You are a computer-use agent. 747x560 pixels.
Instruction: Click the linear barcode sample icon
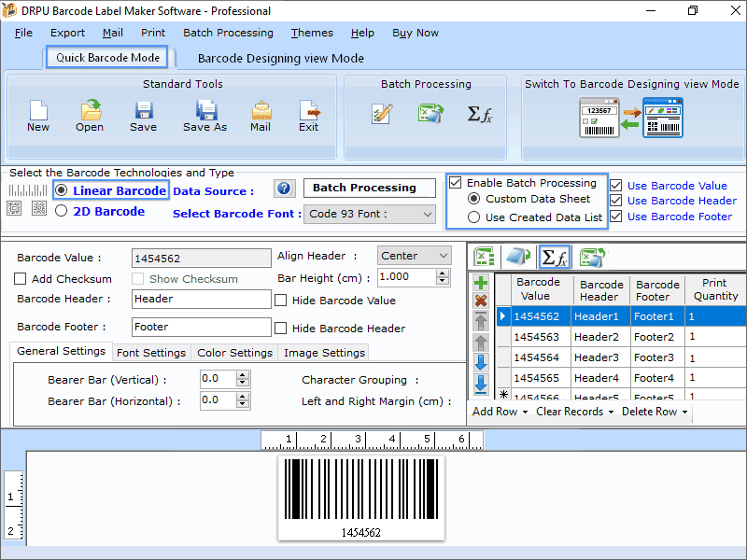[x=28, y=190]
